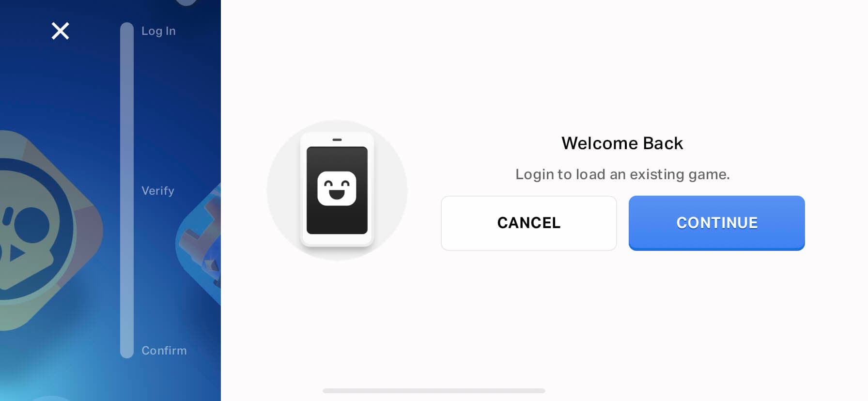
Task: Tap the phone speaker notch graphic
Action: 337,139
